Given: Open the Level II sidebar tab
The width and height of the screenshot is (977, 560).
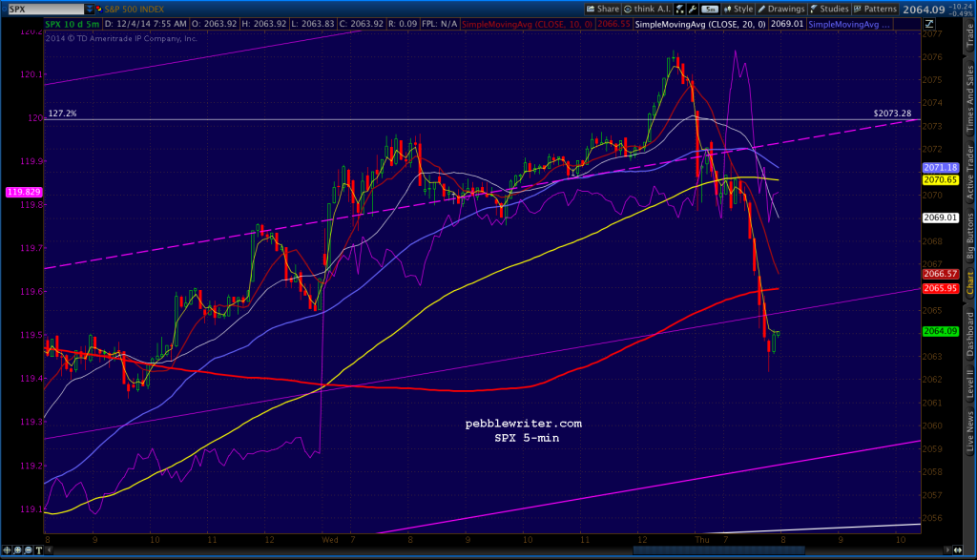Looking at the screenshot, I should [x=969, y=384].
